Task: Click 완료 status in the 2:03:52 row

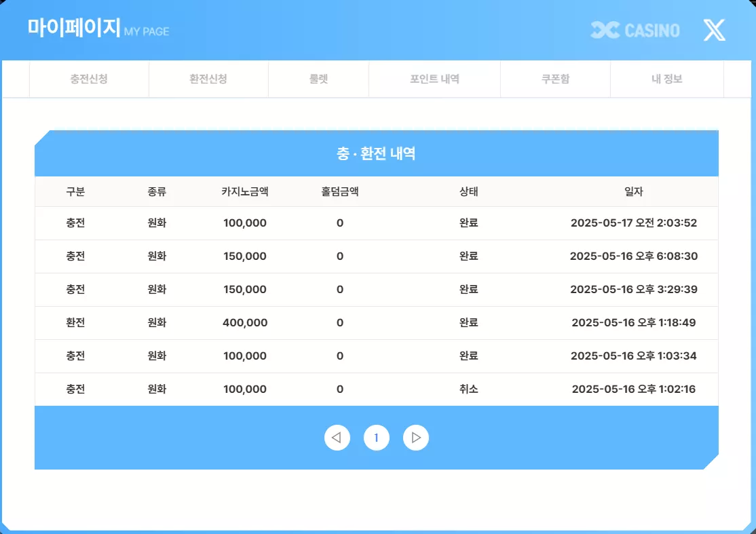Action: [469, 223]
